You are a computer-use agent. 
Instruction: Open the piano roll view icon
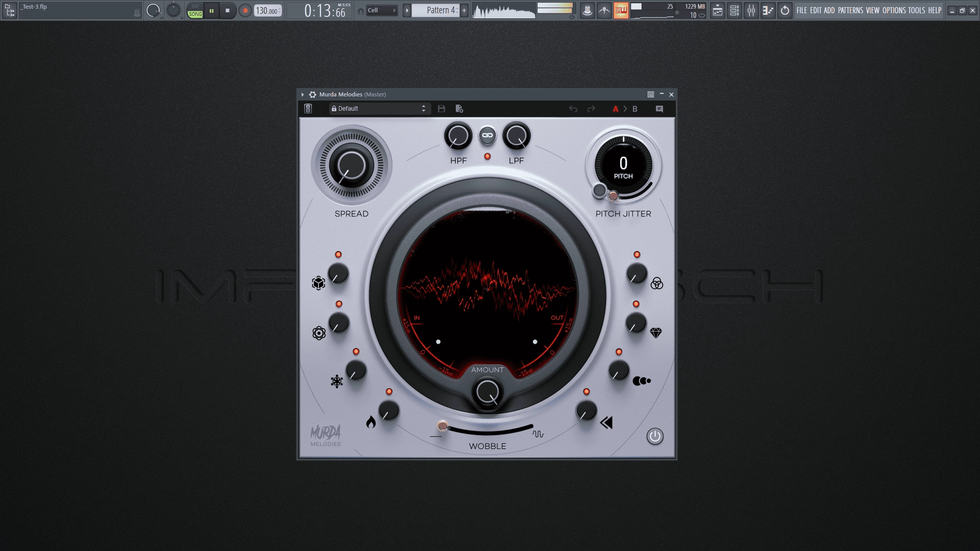click(x=768, y=10)
